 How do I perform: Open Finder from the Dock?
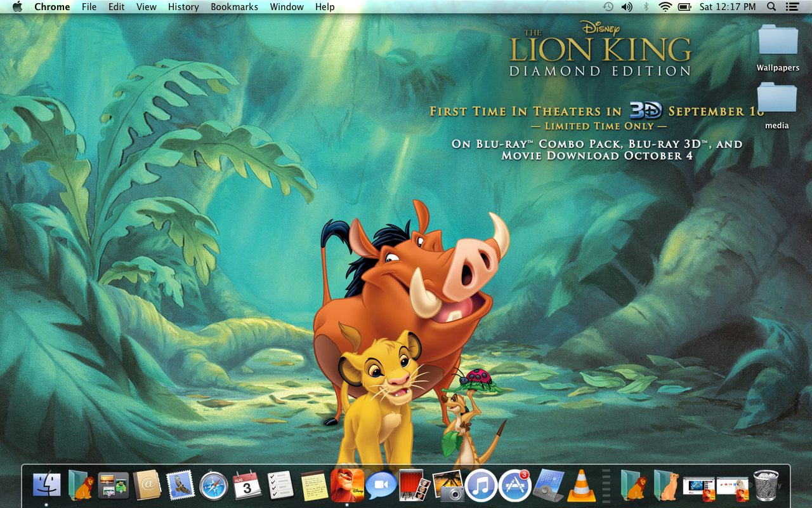pos(46,486)
